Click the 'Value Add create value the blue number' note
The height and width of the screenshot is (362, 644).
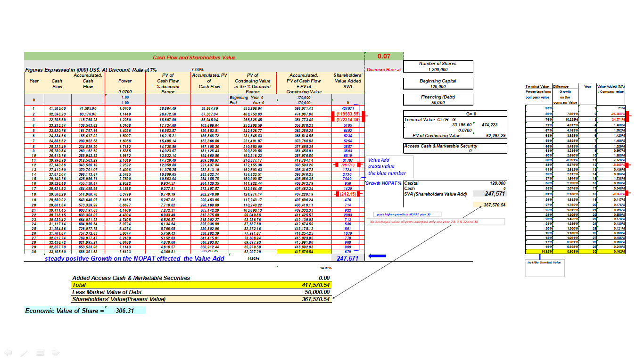point(389,166)
